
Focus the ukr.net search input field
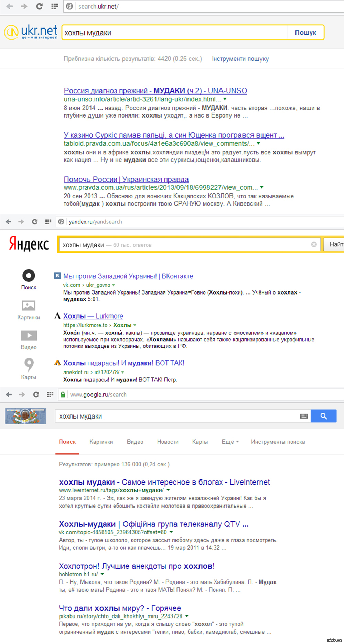[x=174, y=33]
